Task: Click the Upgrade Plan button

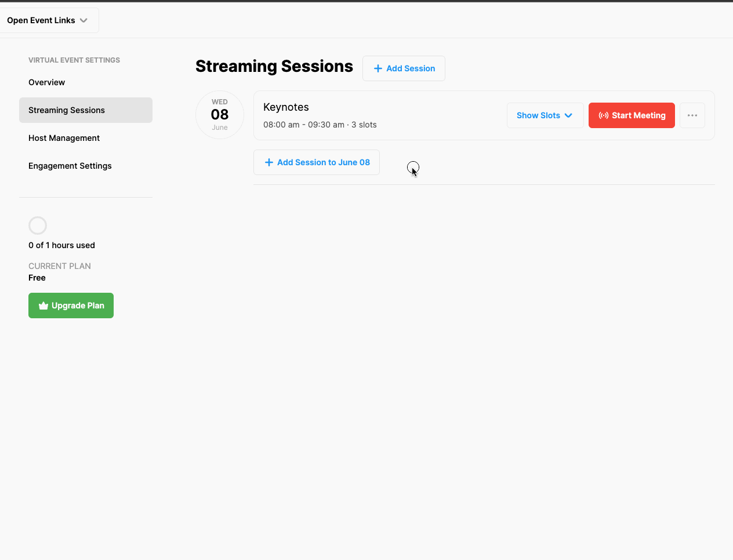Action: (71, 306)
